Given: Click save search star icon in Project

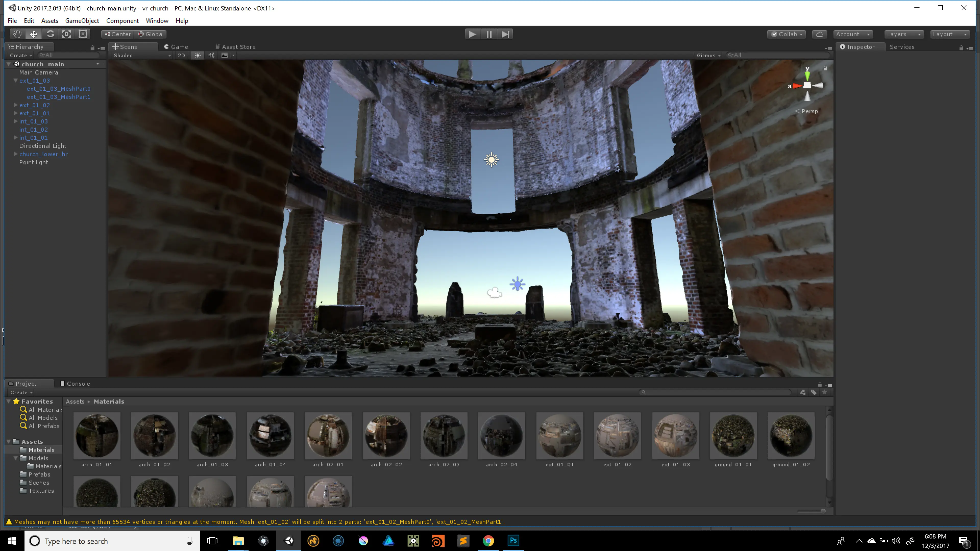Looking at the screenshot, I should [x=824, y=392].
